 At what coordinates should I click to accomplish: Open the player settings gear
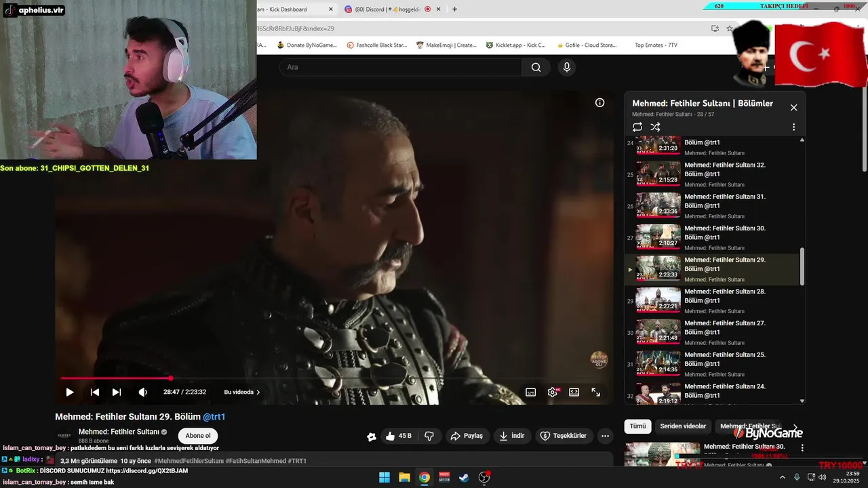tap(553, 392)
